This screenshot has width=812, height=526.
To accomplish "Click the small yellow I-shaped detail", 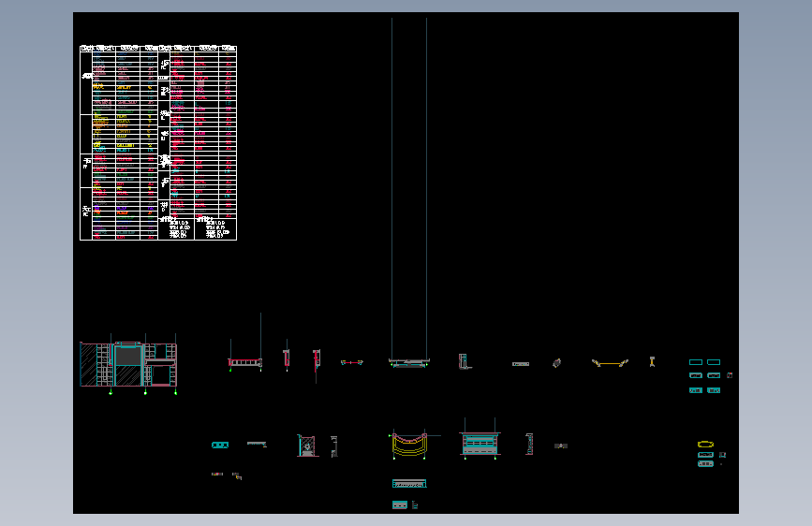I will (652, 362).
